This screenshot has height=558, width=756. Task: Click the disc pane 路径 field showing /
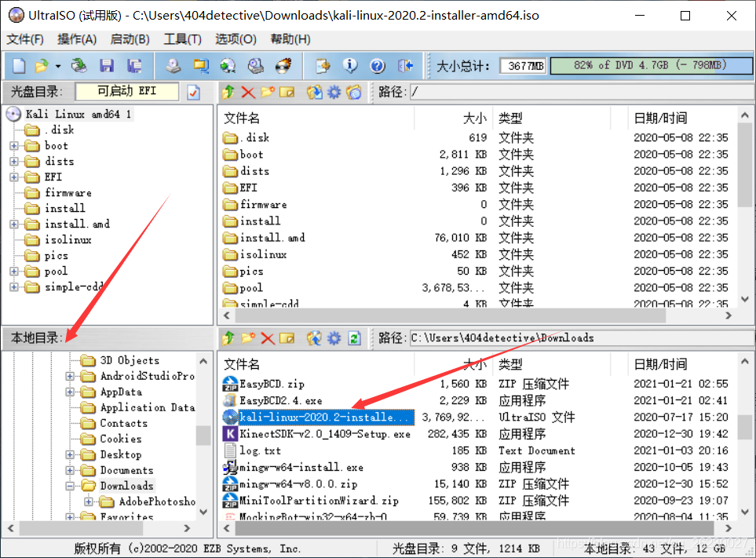click(x=581, y=92)
